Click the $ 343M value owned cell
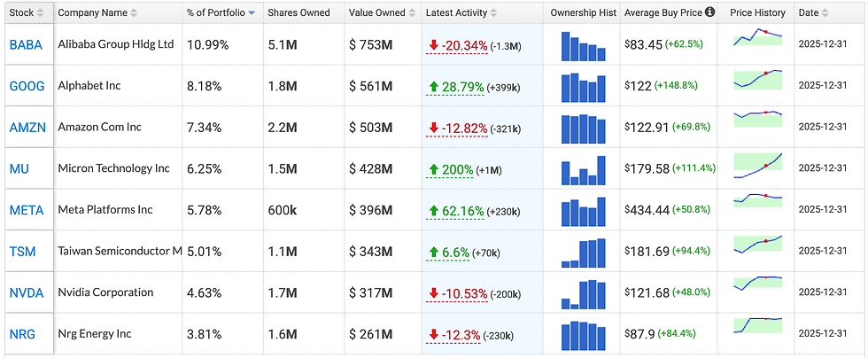Screen dimensions: 868x358 [x=371, y=253]
